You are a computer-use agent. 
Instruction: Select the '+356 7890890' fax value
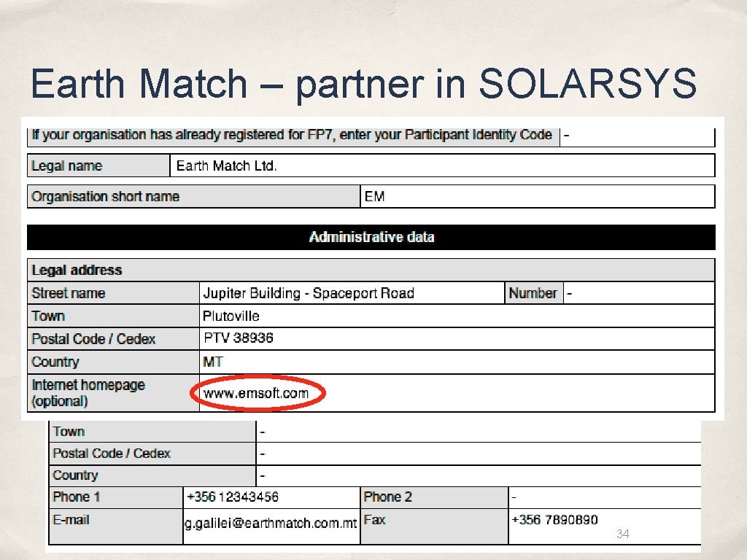pyautogui.click(x=554, y=519)
